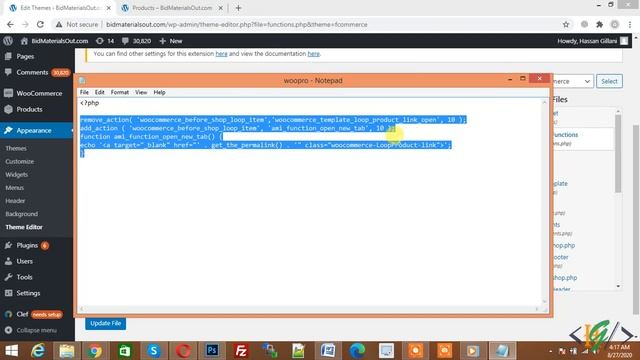This screenshot has height=360, width=640.
Task: Close the Edit Themes browser tab
Action: point(109,8)
